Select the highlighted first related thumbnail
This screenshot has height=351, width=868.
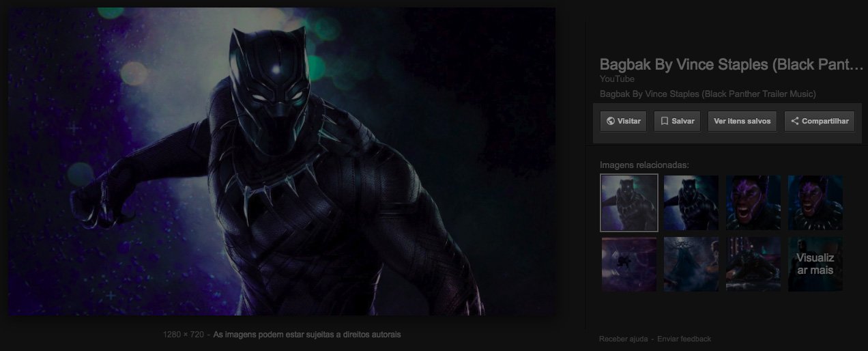point(628,203)
